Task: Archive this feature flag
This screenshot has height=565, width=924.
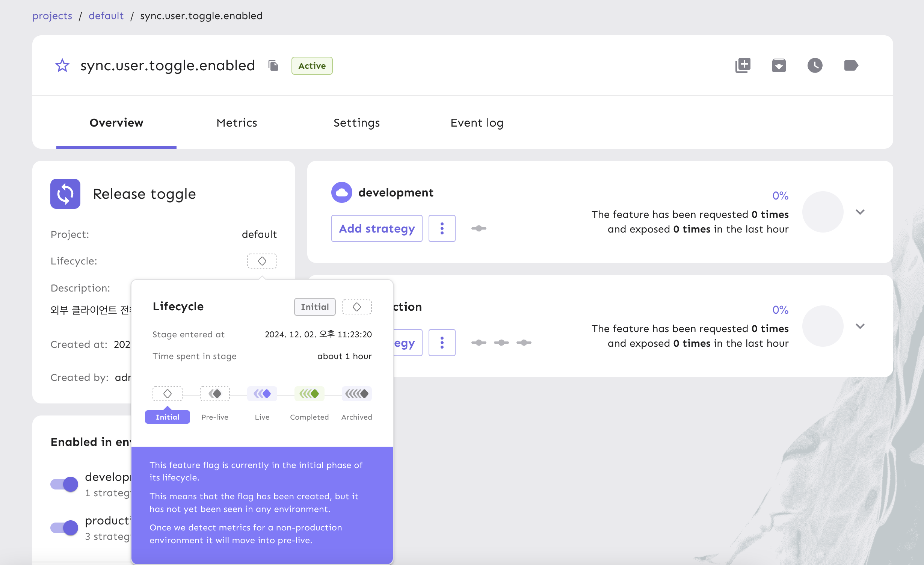Action: (x=779, y=65)
